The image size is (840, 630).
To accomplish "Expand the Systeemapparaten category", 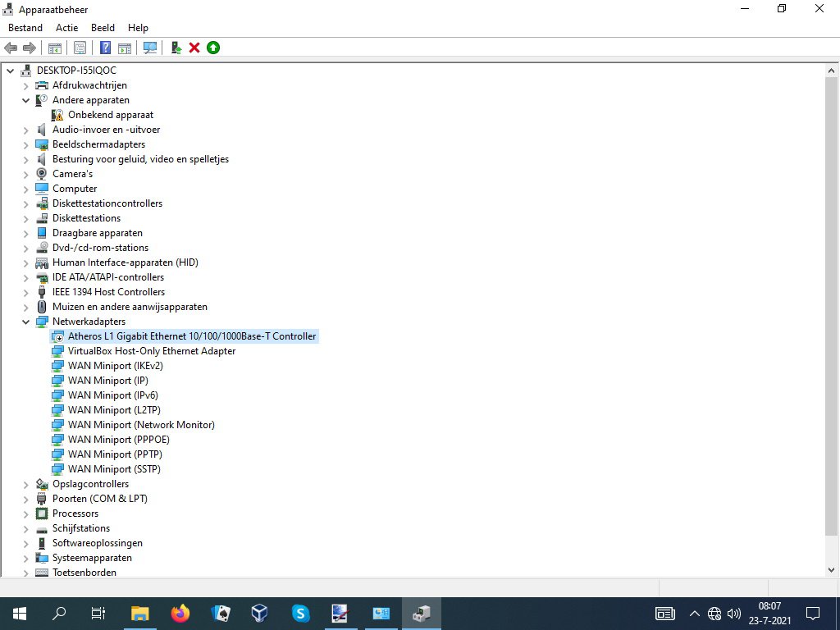I will (25, 558).
